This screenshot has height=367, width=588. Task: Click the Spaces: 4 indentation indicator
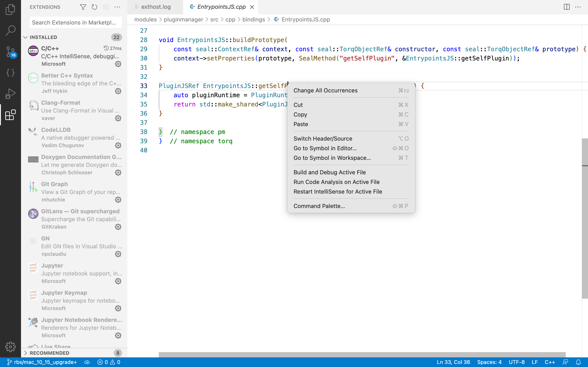[490, 362]
